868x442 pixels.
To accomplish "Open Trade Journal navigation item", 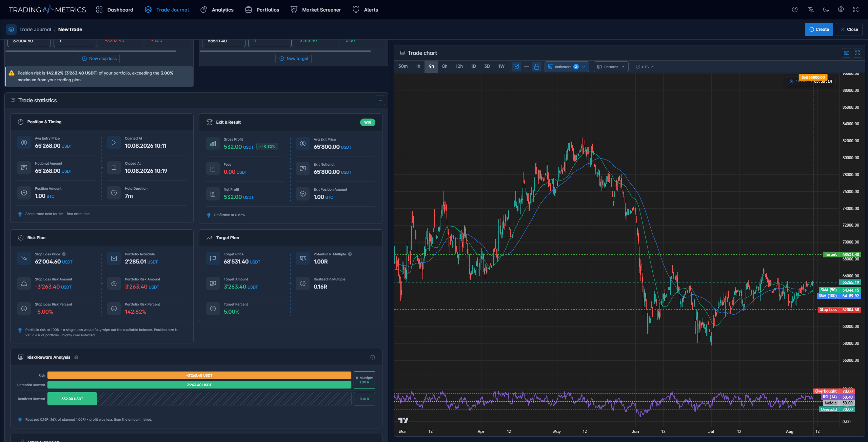I will 166,9.
